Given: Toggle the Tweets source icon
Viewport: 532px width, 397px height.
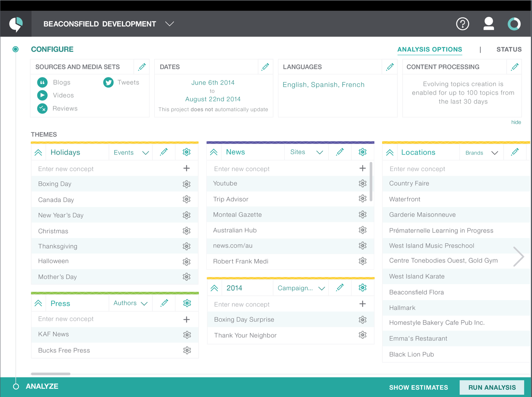Looking at the screenshot, I should click(108, 82).
